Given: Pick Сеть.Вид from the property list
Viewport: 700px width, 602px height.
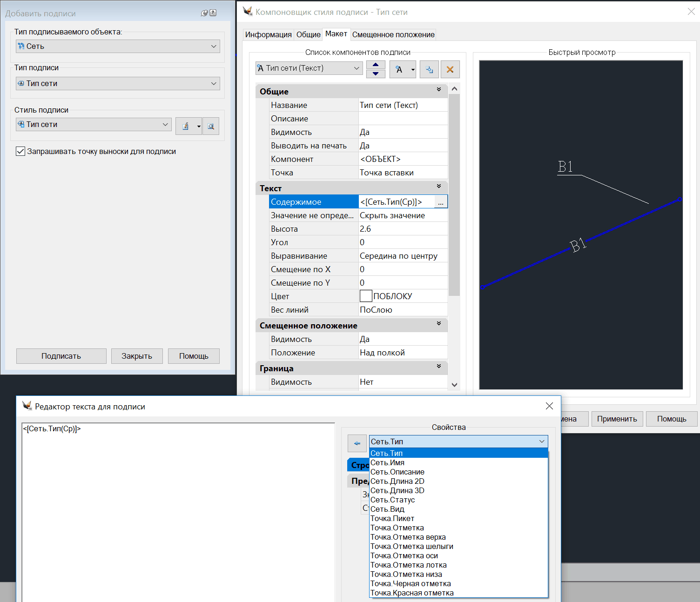Looking at the screenshot, I should (458, 509).
